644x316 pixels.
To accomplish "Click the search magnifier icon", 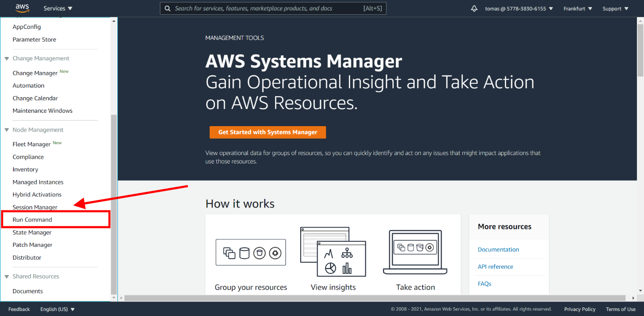I will [x=167, y=8].
